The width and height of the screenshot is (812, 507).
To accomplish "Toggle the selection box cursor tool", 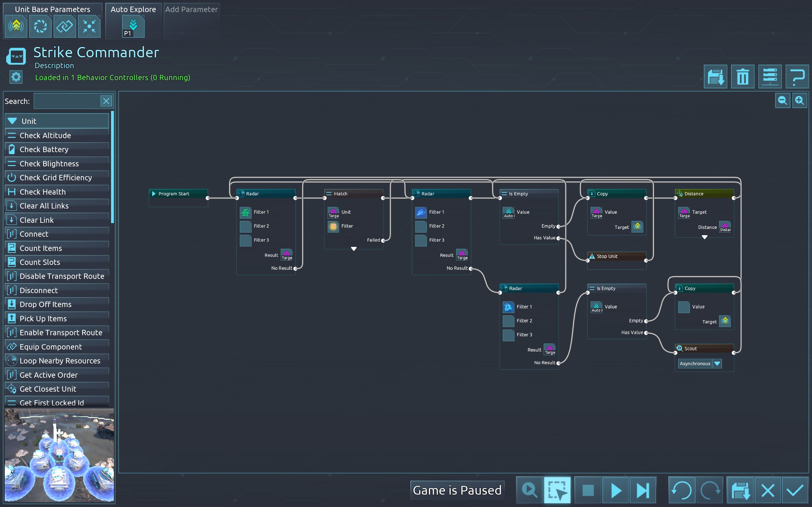I will tap(557, 490).
